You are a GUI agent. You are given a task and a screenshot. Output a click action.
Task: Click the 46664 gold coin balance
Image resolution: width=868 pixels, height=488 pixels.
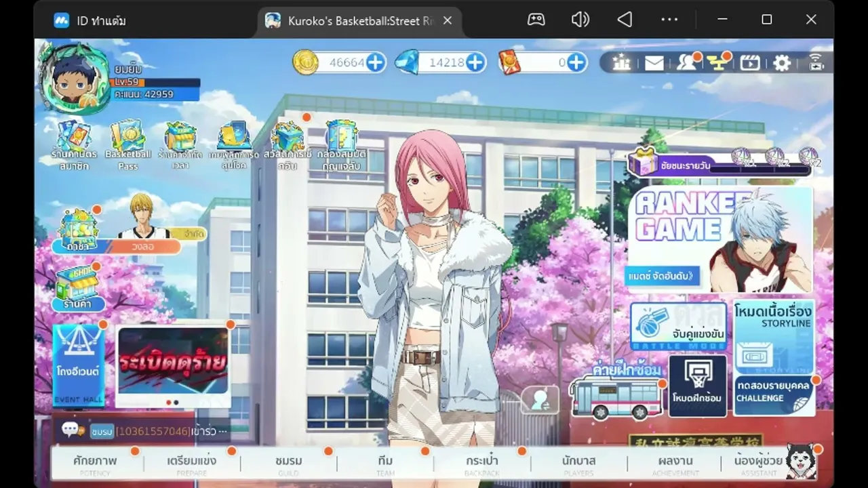tap(347, 62)
